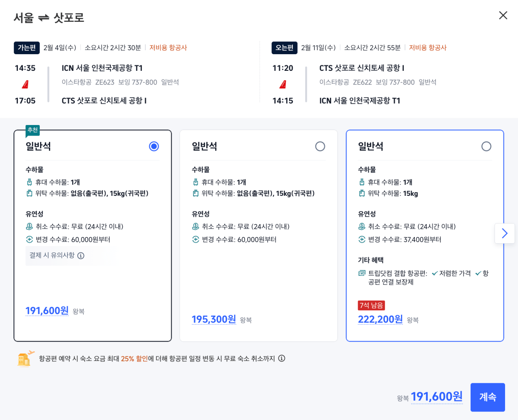Select the middle 195,300원 fare radio button
Viewport: 518px width, 420px height.
(320, 146)
